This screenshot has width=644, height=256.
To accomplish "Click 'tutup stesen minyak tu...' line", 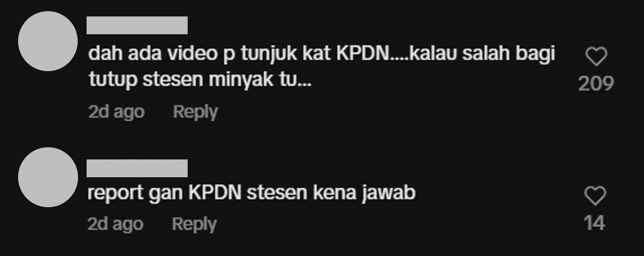I will (x=200, y=80).
